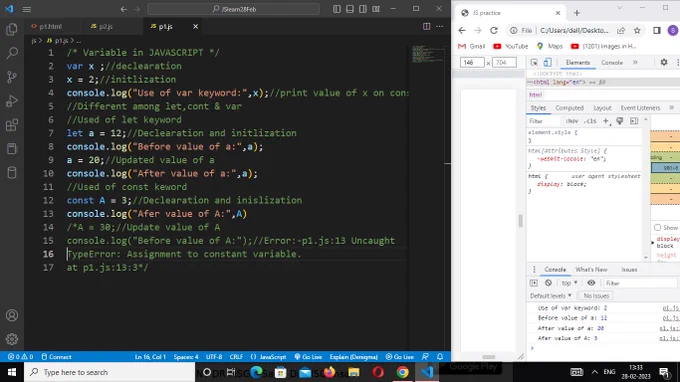Toggle the .cls class editor
The image size is (680, 382).
tap(590, 121)
